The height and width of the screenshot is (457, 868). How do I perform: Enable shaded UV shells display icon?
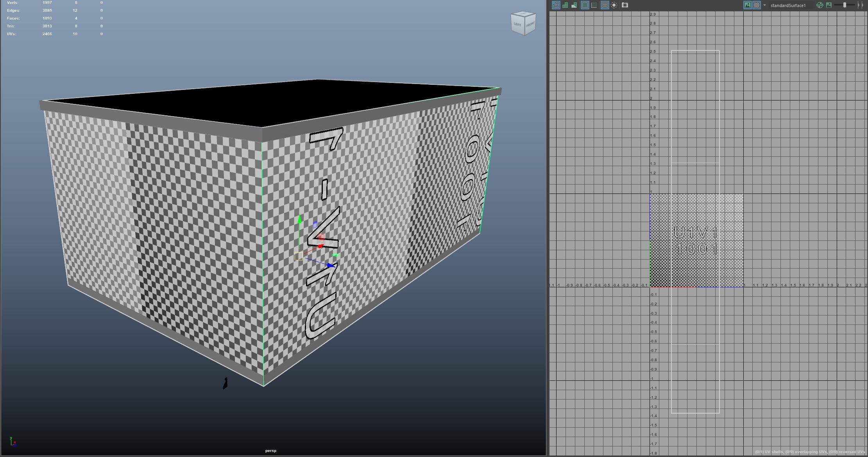(565, 5)
